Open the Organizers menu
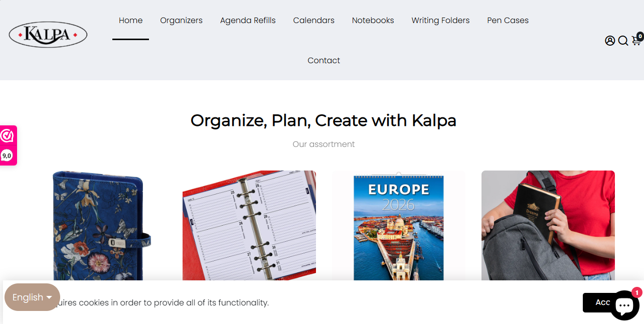 [181, 21]
